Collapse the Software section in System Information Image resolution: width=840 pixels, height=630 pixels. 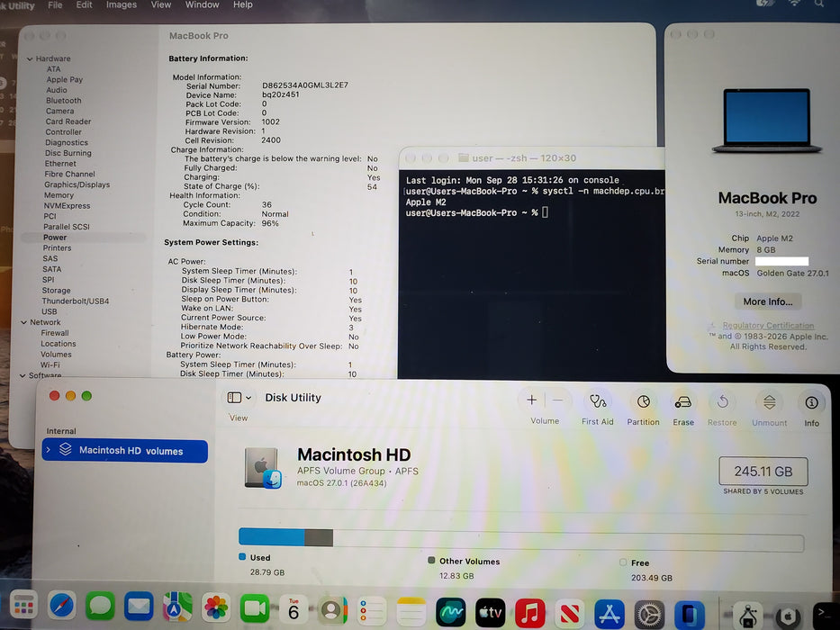[23, 375]
